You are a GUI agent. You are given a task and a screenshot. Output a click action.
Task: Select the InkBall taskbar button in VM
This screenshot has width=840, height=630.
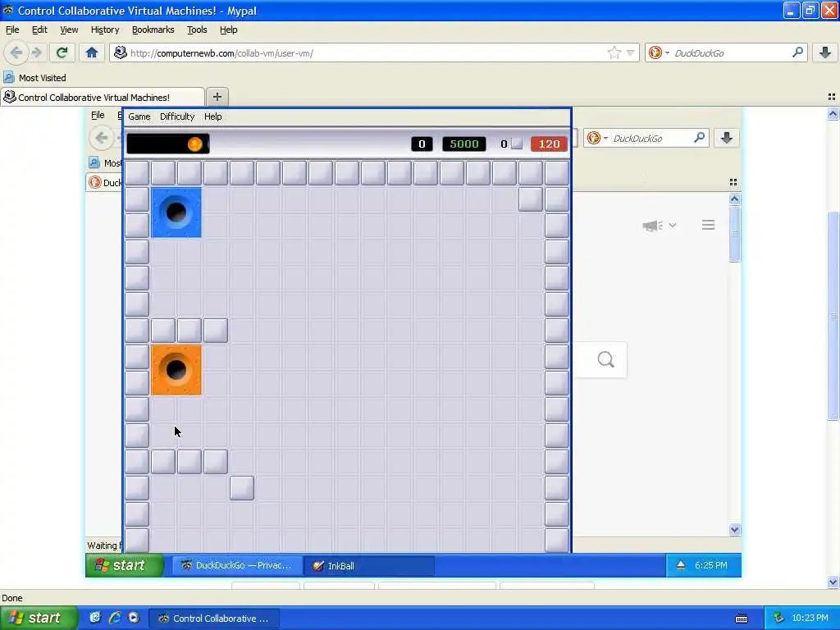tap(368, 566)
